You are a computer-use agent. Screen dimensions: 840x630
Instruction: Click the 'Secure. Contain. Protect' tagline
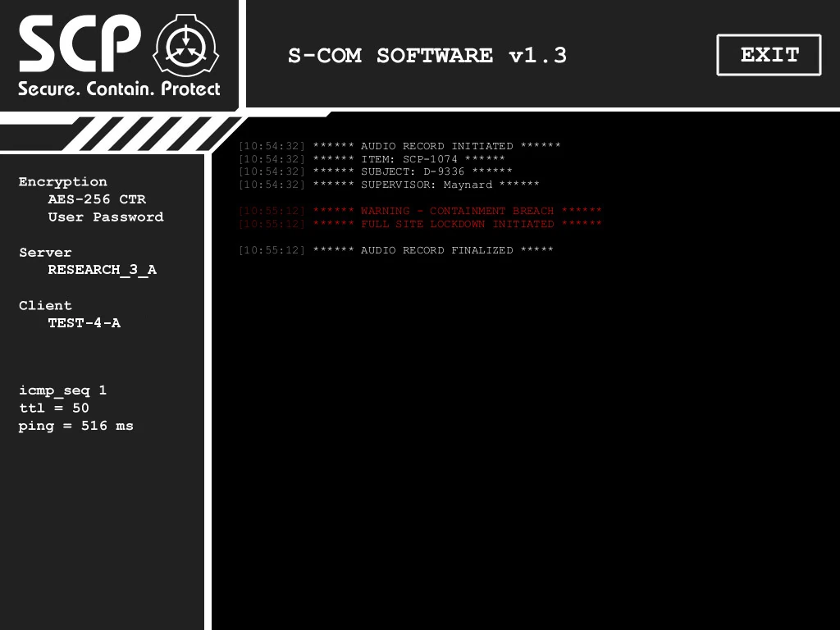tap(119, 89)
